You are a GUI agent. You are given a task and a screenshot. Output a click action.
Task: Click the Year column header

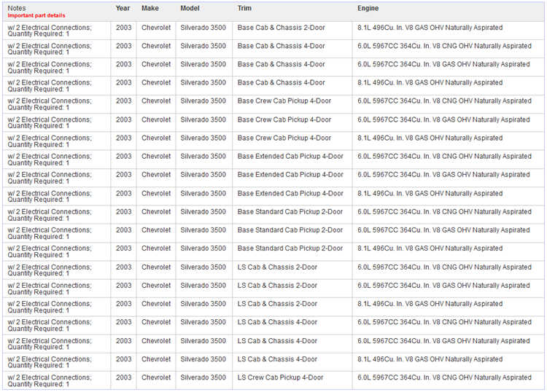tap(123, 8)
